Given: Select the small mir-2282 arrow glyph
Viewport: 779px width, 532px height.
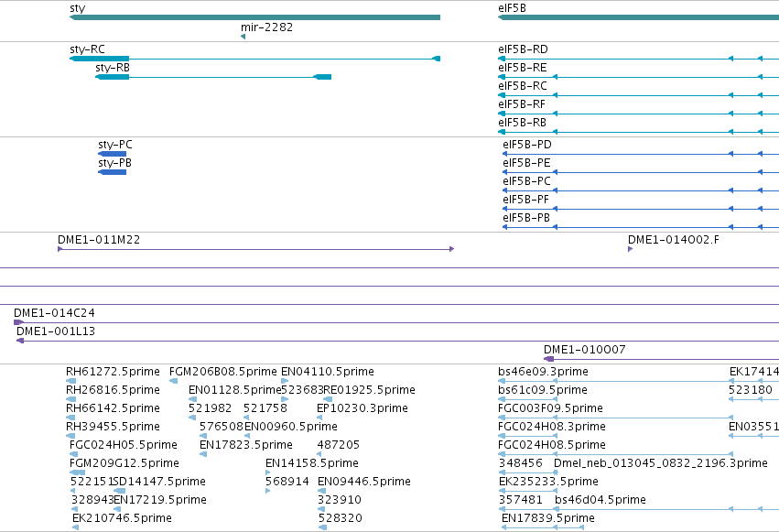Looking at the screenshot, I should (x=243, y=37).
